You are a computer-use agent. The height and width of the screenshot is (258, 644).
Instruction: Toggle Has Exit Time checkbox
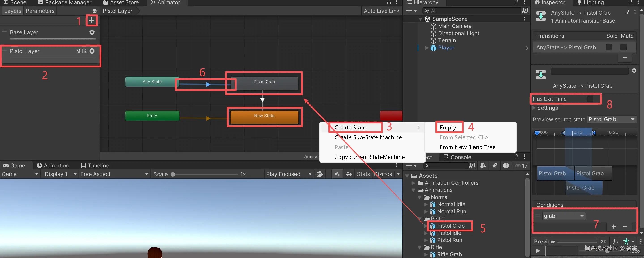coord(590,99)
